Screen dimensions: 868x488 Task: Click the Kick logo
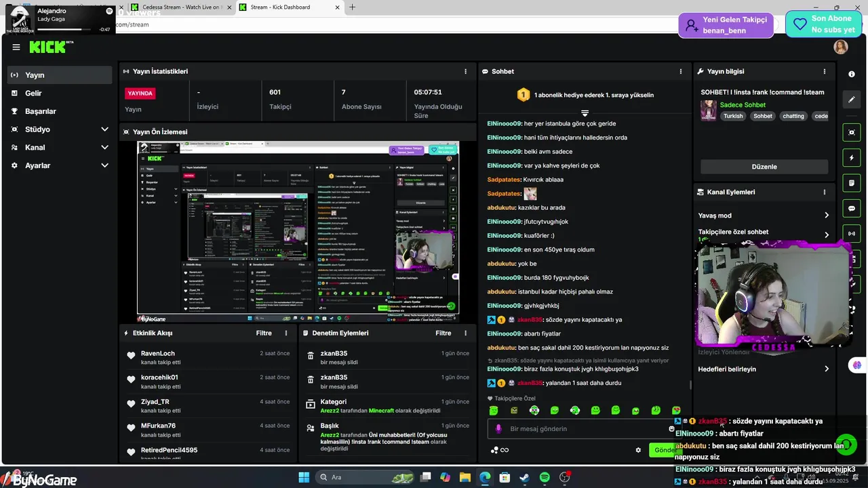[x=51, y=47]
